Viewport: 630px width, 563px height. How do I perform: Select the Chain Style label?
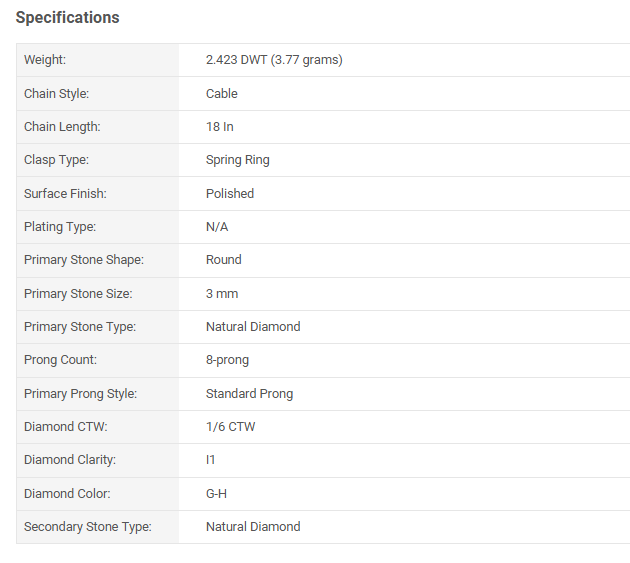tap(56, 94)
